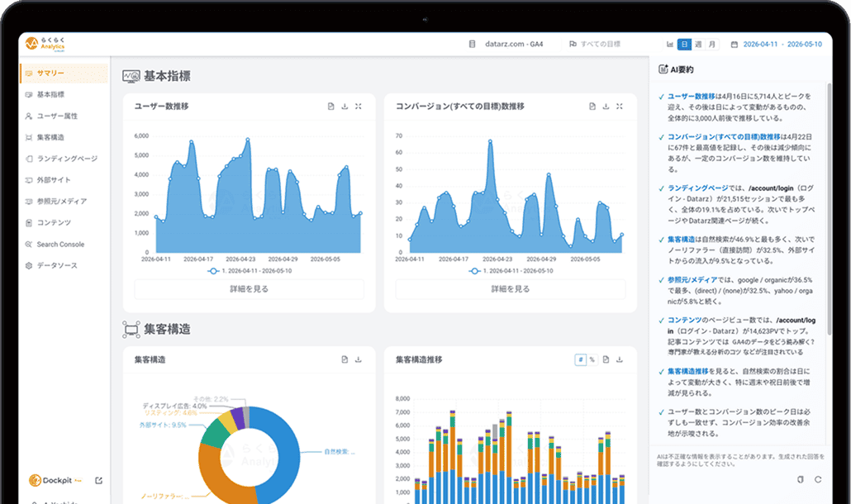This screenshot has height=504, width=851.
Task: Click the AI要約 panel icon
Action: point(663,69)
